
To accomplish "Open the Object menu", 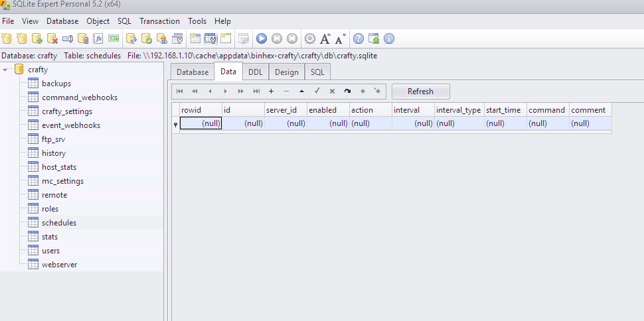I will point(98,21).
